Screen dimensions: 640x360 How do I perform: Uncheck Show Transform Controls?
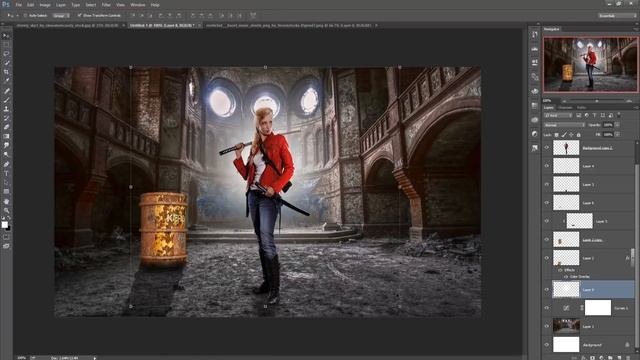[80, 15]
